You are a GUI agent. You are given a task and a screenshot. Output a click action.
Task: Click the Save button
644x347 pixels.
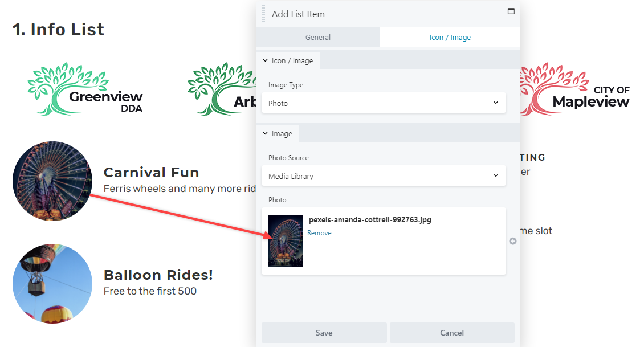click(324, 333)
